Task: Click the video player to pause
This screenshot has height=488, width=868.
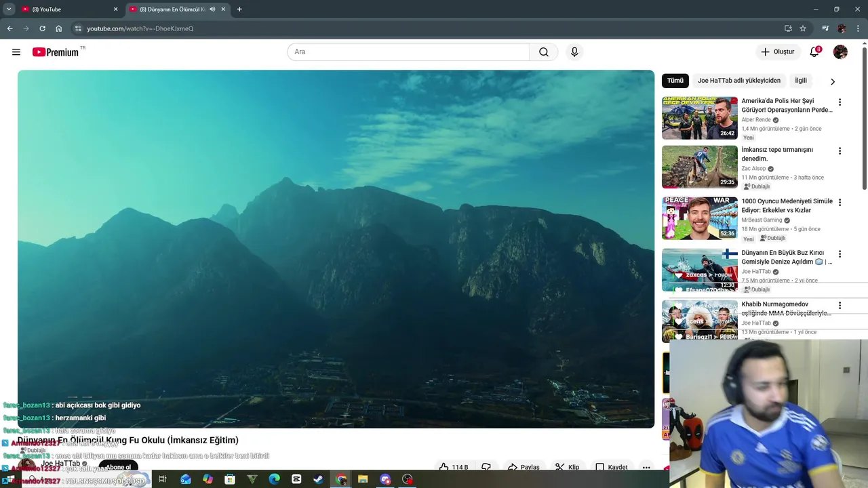Action: (x=336, y=249)
